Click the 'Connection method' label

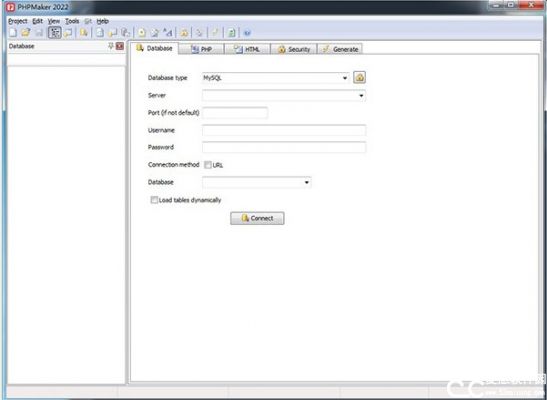coord(173,165)
